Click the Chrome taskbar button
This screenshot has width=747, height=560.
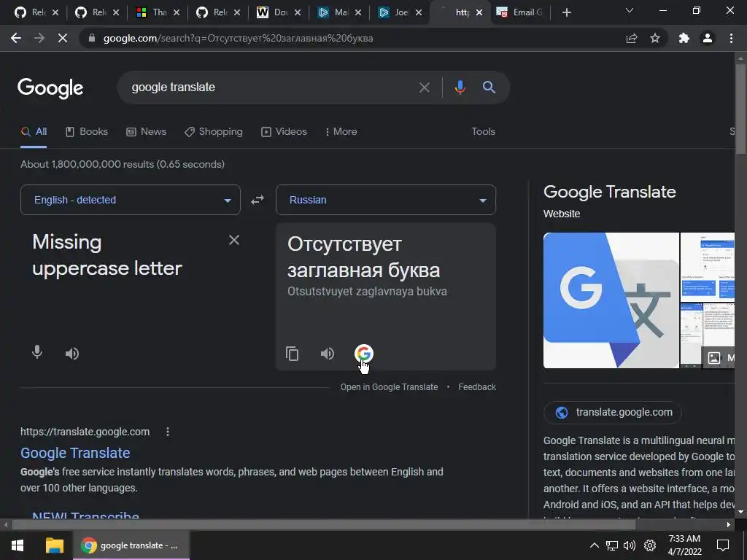point(131,545)
